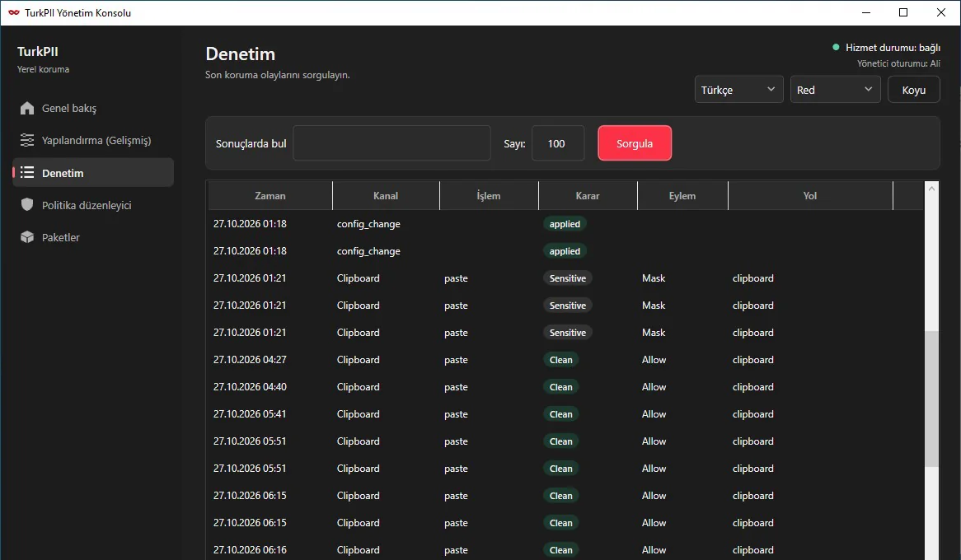Click the Koyu theme button
The width and height of the screenshot is (961, 560).
point(913,90)
